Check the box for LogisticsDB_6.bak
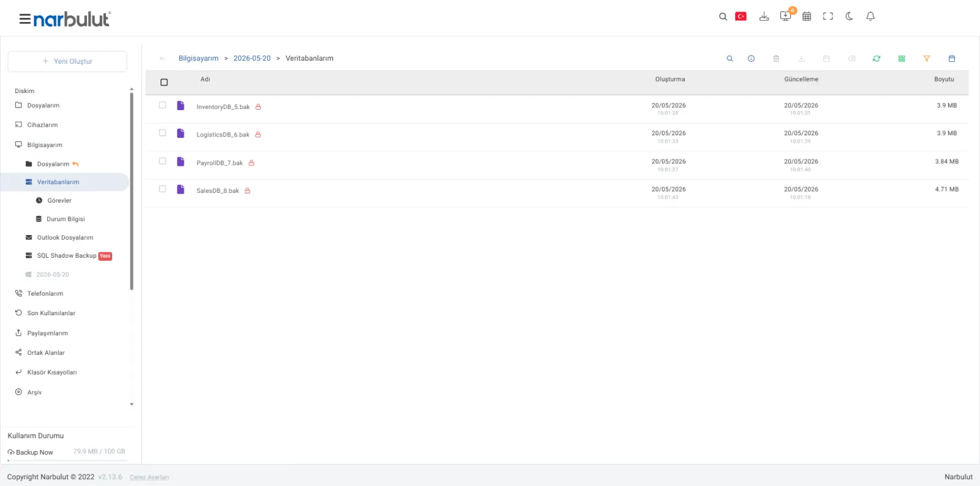Viewport: 980px width, 486px height. [x=162, y=133]
